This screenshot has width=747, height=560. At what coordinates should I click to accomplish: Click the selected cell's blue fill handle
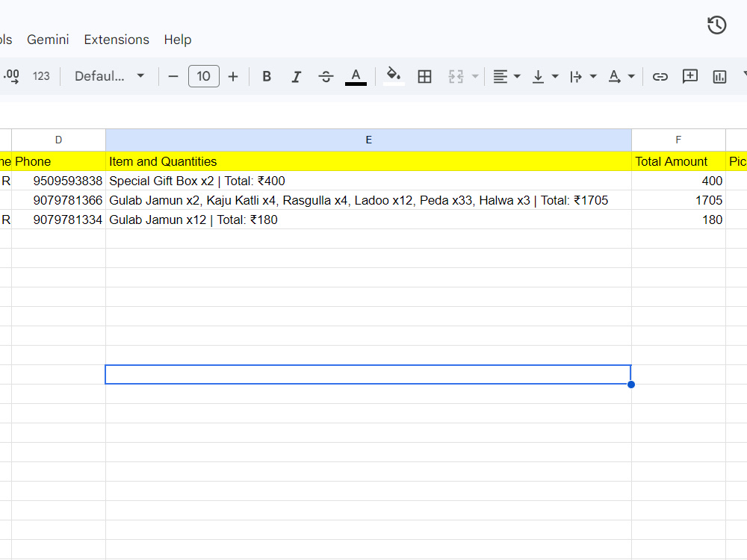coord(631,385)
